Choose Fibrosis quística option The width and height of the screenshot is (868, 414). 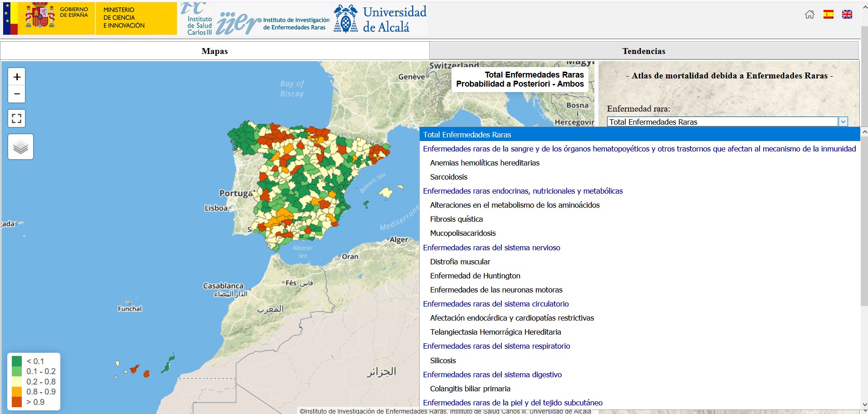(640, 219)
